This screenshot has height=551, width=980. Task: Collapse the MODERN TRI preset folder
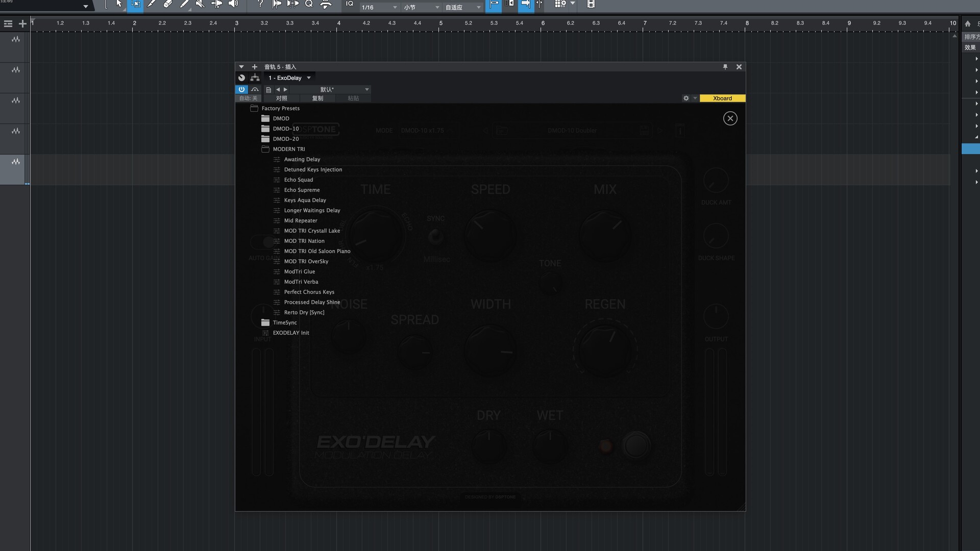(265, 149)
